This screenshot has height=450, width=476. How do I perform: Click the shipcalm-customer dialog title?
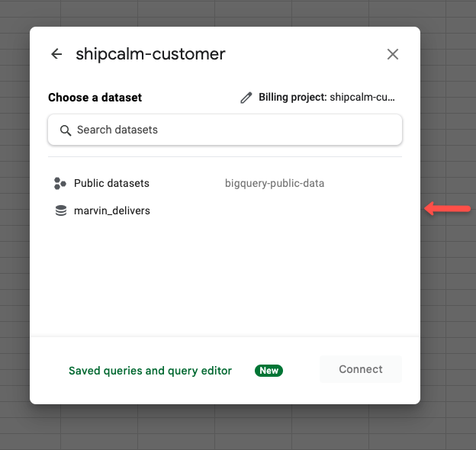pos(150,54)
